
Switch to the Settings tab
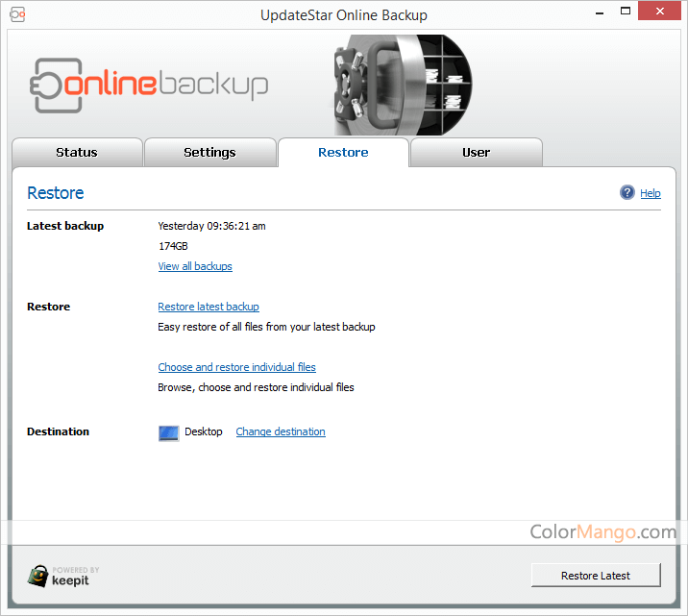[x=209, y=152]
